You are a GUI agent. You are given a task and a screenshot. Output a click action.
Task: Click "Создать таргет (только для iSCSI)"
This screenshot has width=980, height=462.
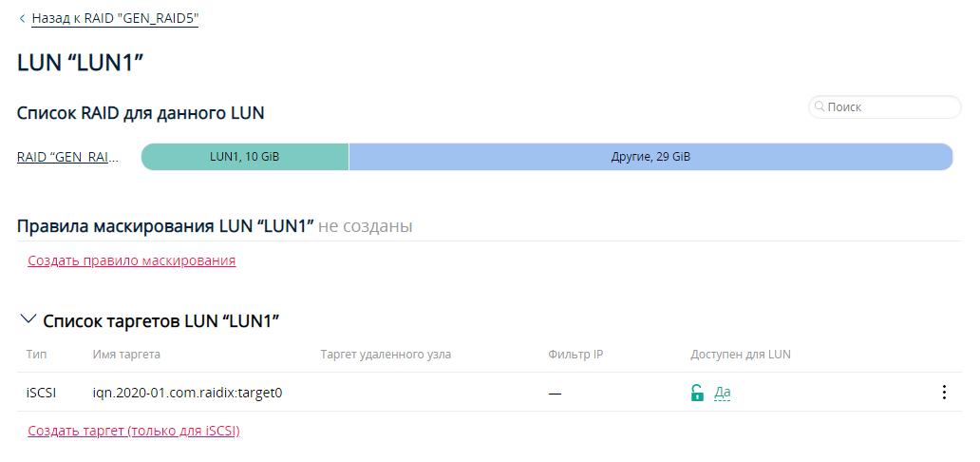[134, 431]
